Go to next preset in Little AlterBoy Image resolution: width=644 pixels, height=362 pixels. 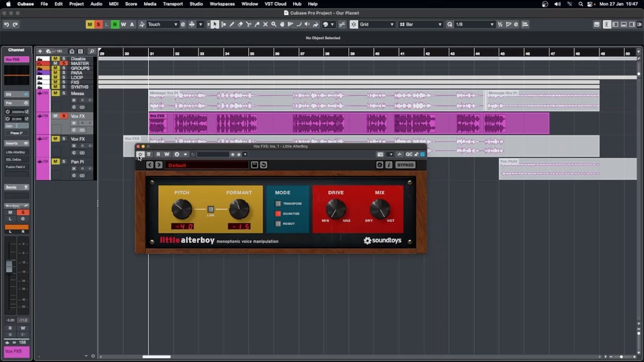click(158, 165)
